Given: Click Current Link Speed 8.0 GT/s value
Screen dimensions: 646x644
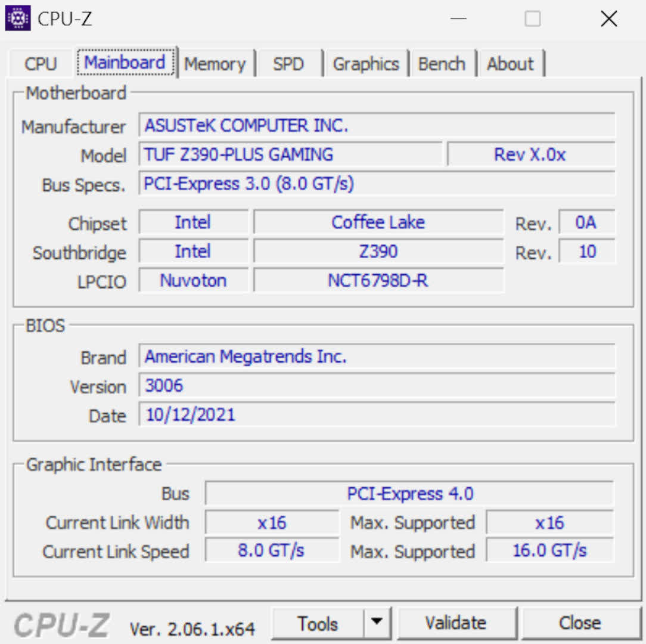Looking at the screenshot, I should coord(272,550).
